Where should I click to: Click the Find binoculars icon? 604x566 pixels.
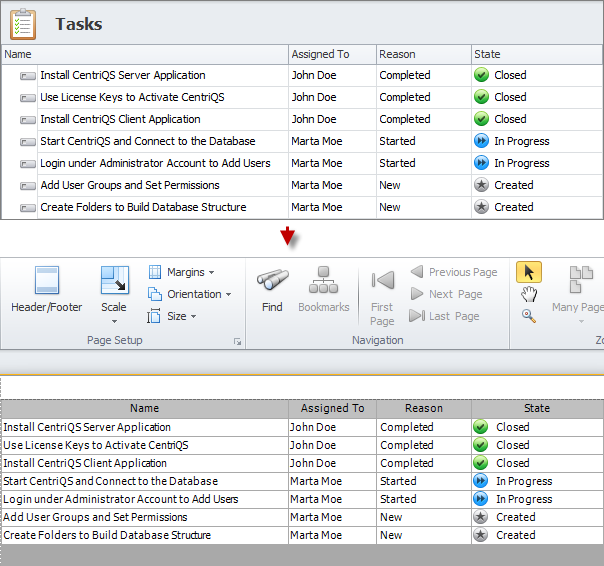click(x=272, y=279)
